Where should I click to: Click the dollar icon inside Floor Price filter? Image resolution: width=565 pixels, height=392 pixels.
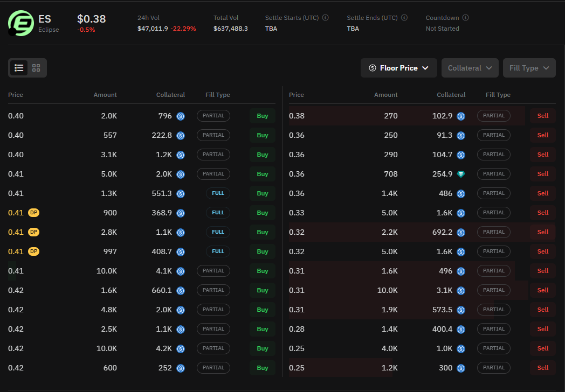(372, 68)
